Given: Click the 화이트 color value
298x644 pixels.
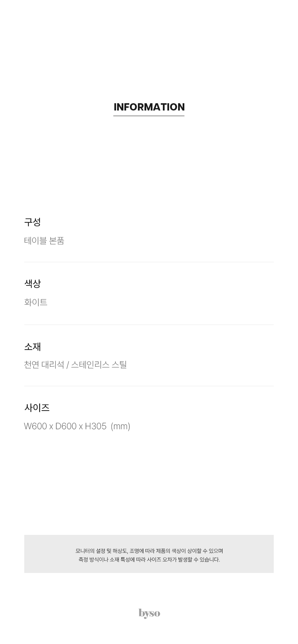Looking at the screenshot, I should pos(36,302).
